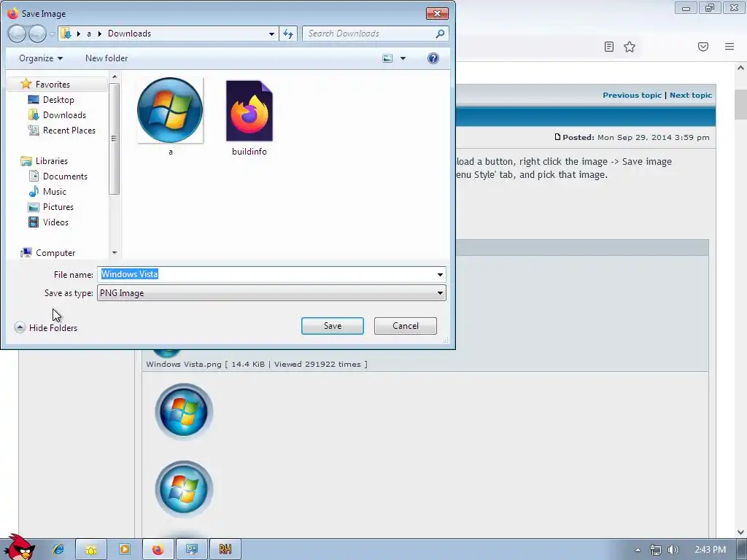Select the buildinfo Firefox file

tap(249, 117)
